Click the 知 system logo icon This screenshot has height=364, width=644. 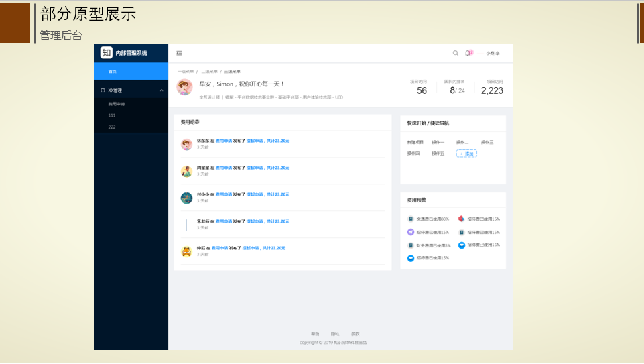(x=107, y=52)
